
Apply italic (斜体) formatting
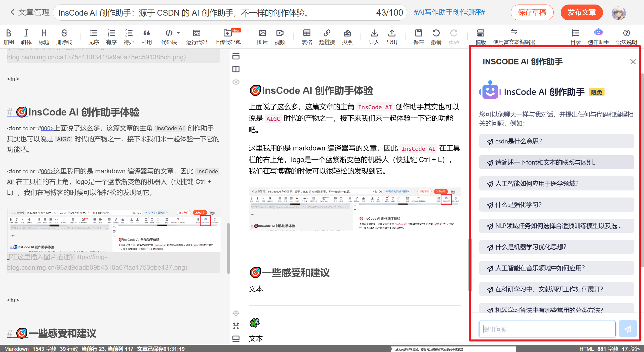26,37
